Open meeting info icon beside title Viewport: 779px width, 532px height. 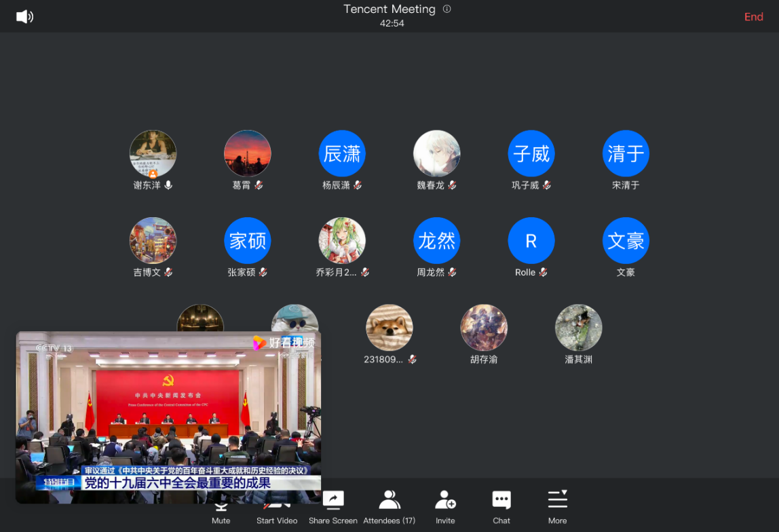446,9
